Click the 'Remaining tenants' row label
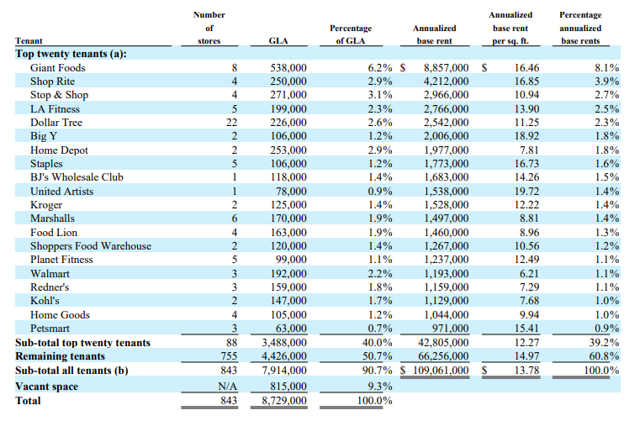640x421 pixels. [60, 356]
